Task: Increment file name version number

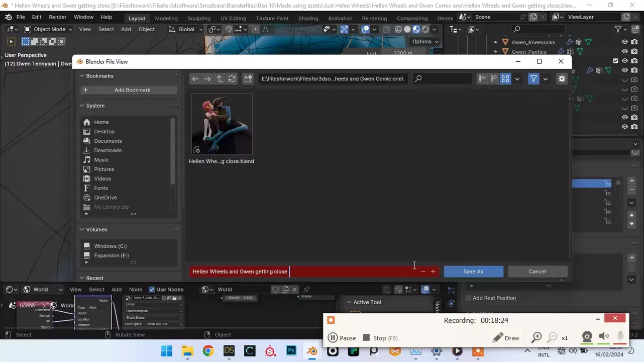Action: click(x=433, y=271)
